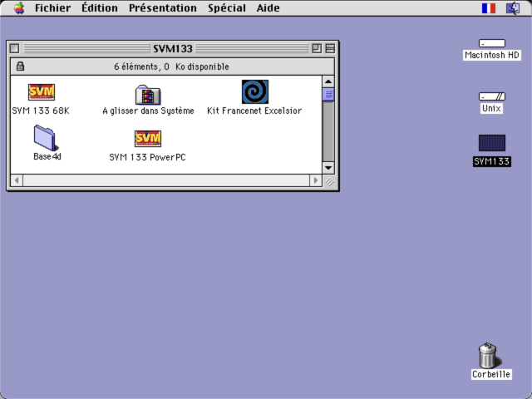This screenshot has height=399, width=532.
Task: Click the vertical scrollbar down arrow
Action: [x=328, y=168]
